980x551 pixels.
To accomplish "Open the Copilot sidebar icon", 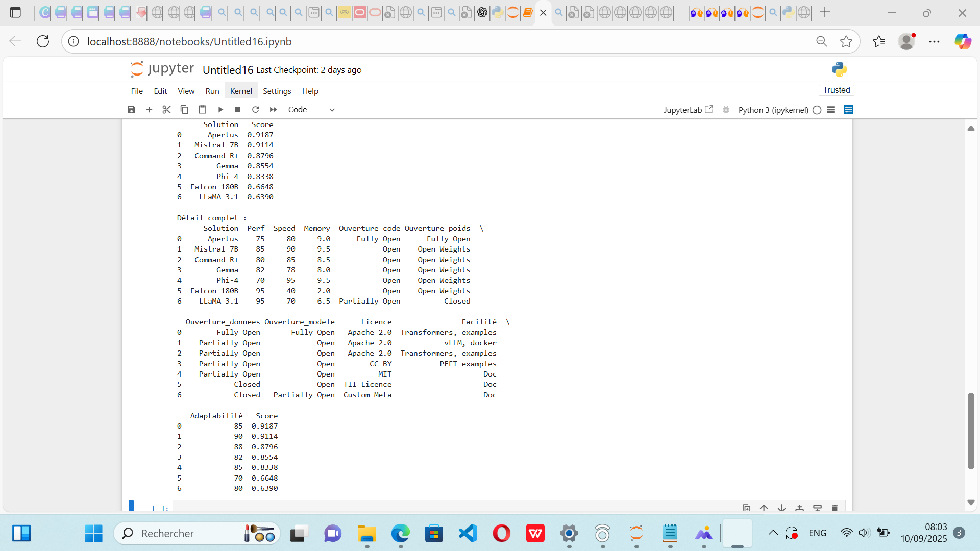I will (x=963, y=41).
